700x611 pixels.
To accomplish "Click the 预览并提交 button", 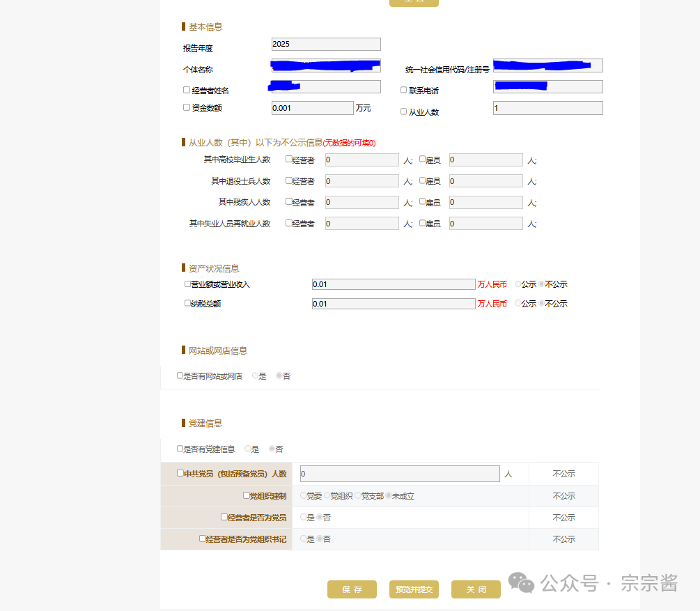I will [414, 589].
